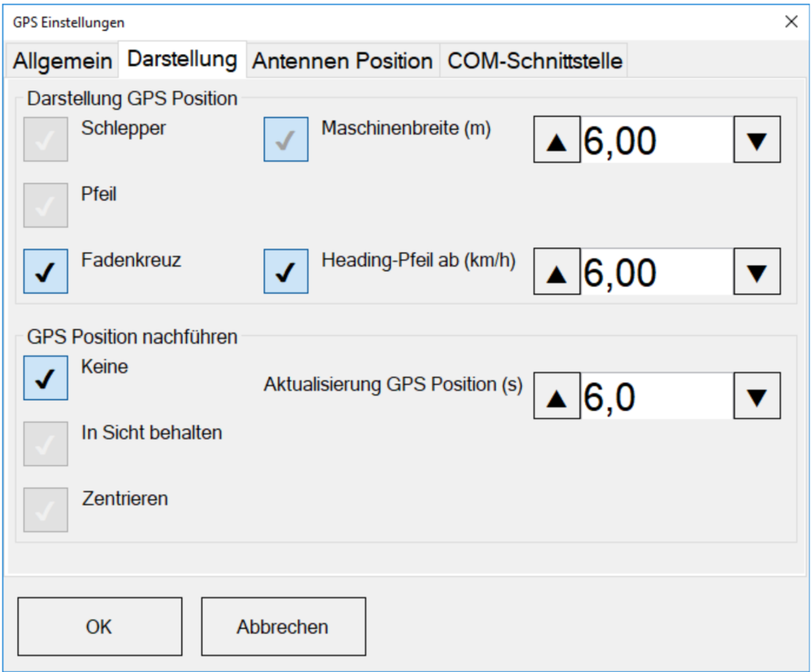Click the Abbrechen button
This screenshot has width=812, height=672.
point(283,627)
